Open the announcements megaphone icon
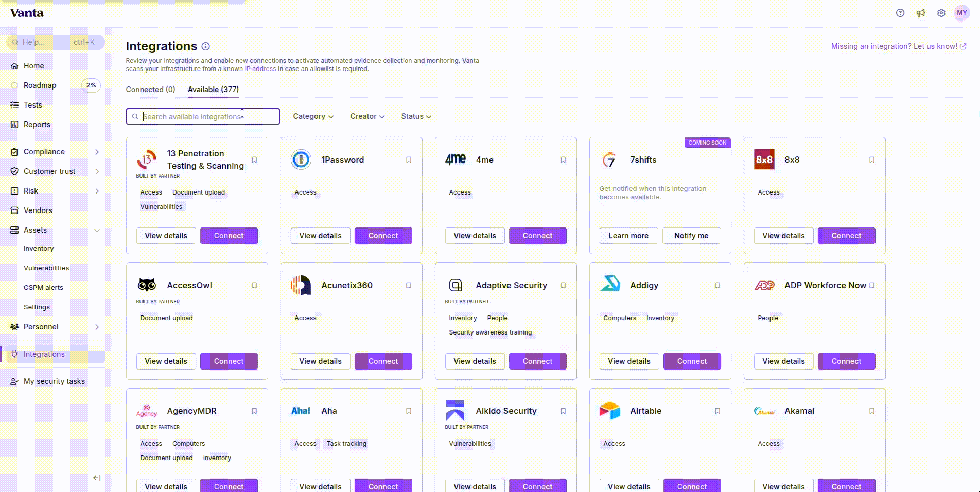Screen dimensions: 980x492 click(920, 13)
